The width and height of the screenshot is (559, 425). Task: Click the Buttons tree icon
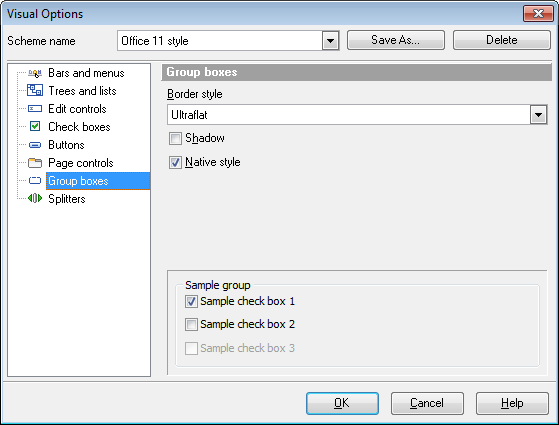[35, 145]
